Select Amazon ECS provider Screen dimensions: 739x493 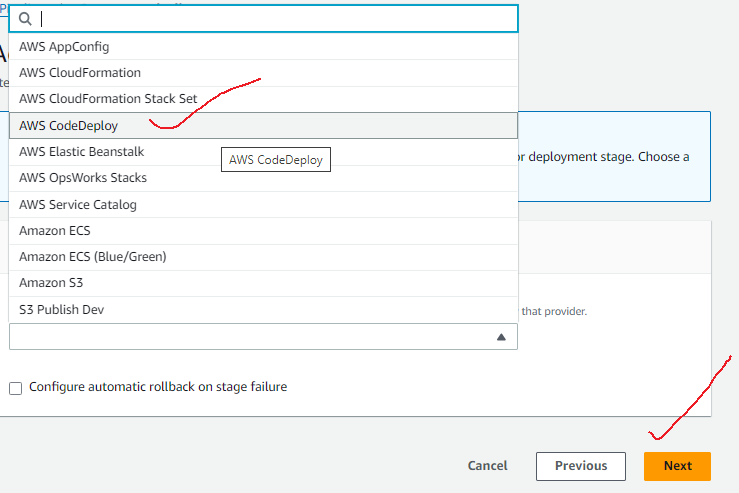(263, 231)
